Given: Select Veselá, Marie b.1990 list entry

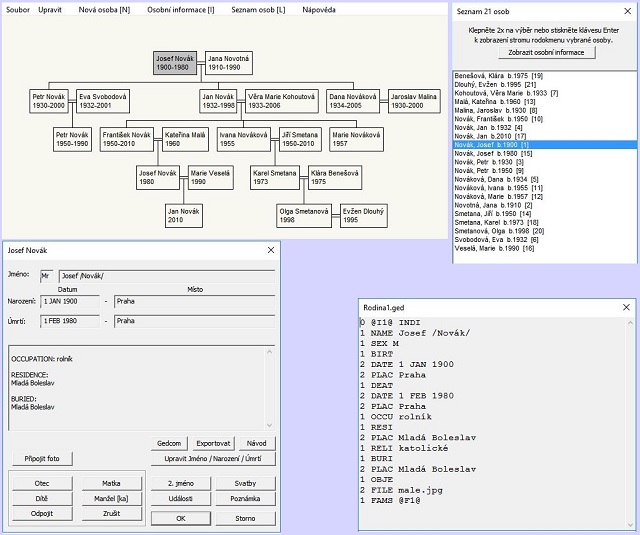Looking at the screenshot, I should pos(496,248).
